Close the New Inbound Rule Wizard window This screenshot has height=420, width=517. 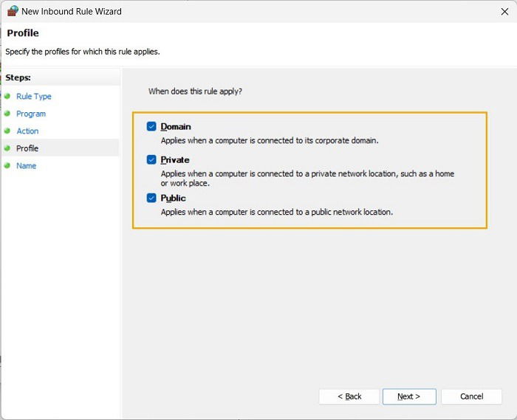click(504, 12)
